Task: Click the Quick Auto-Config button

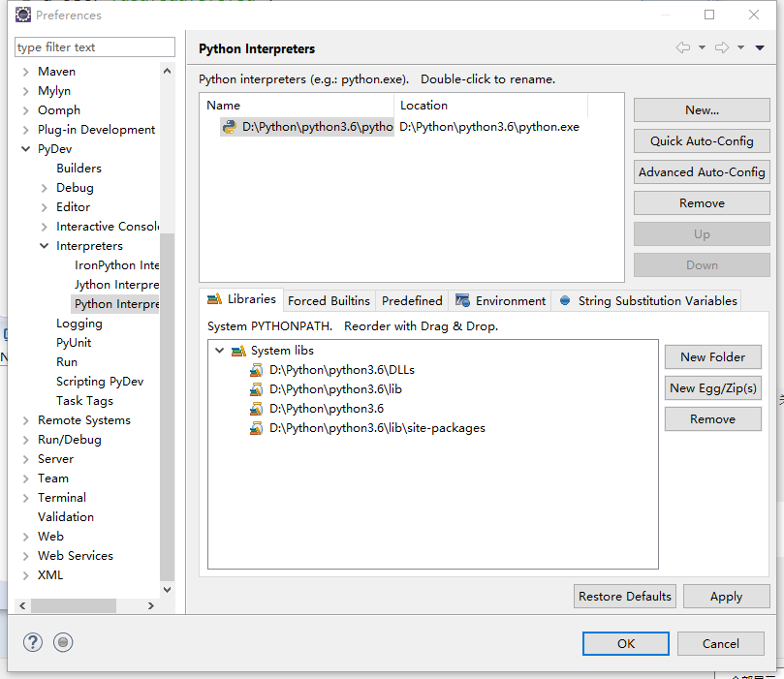Action: [702, 140]
